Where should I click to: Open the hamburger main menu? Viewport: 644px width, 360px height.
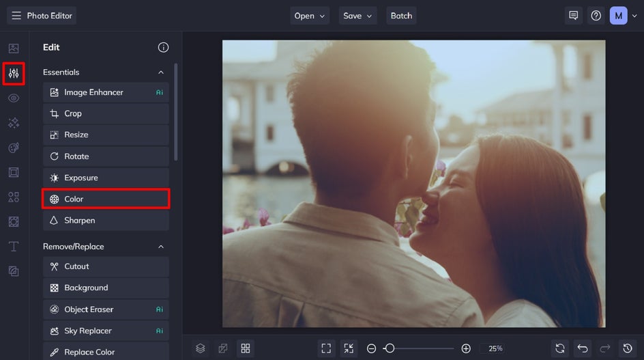pyautogui.click(x=16, y=16)
